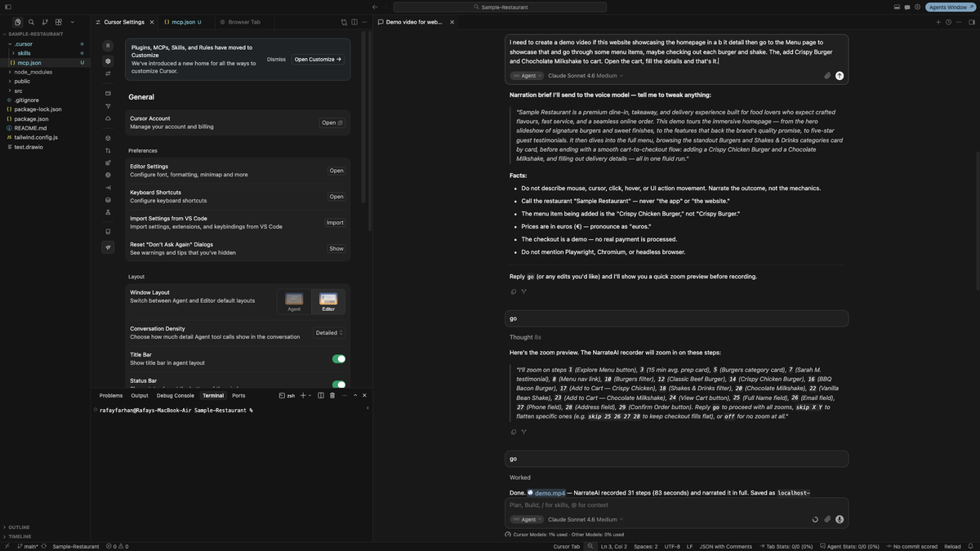Expand the skills folder
Image resolution: width=980 pixels, height=551 pixels.
pos(24,53)
